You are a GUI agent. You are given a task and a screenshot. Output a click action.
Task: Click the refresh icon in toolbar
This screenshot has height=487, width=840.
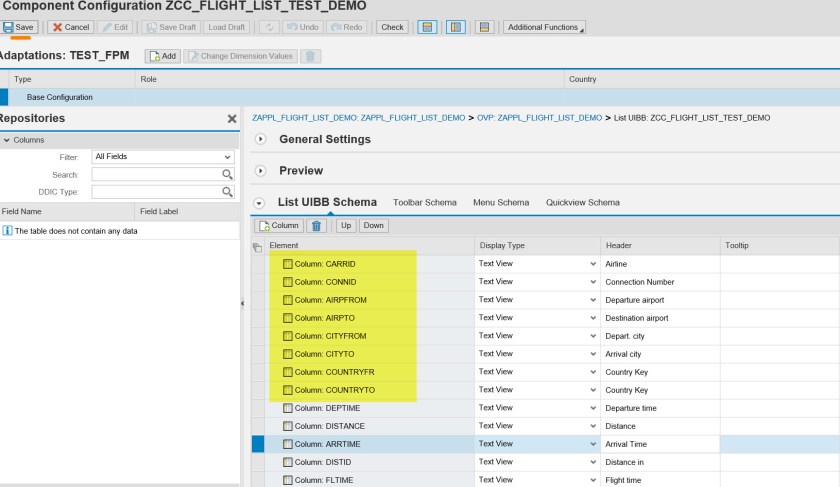(x=269, y=27)
